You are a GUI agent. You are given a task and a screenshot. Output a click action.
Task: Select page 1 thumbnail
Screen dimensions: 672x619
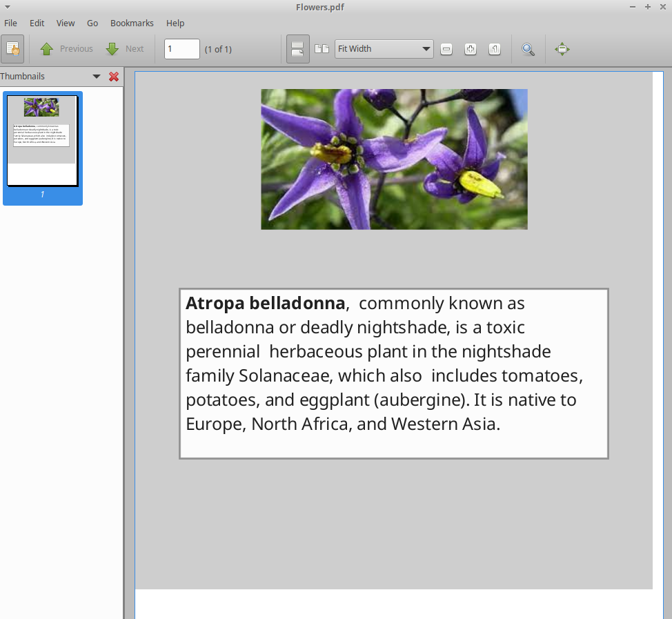pos(42,141)
